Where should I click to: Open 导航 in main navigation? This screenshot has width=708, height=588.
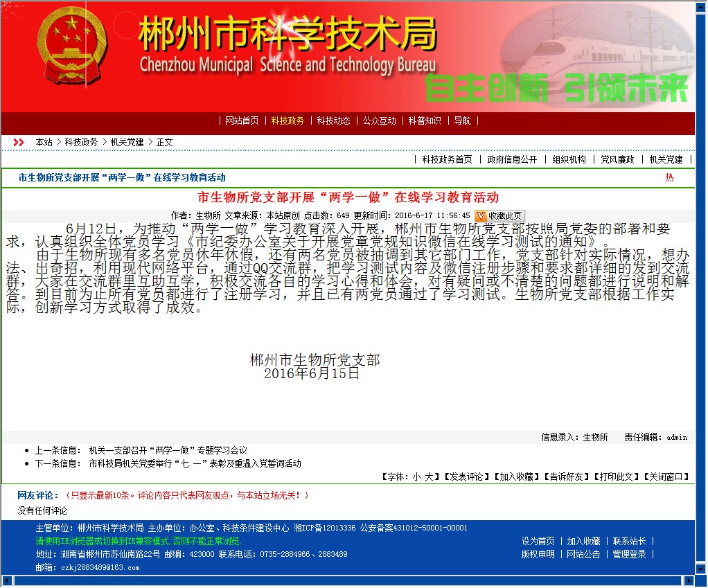tap(462, 121)
